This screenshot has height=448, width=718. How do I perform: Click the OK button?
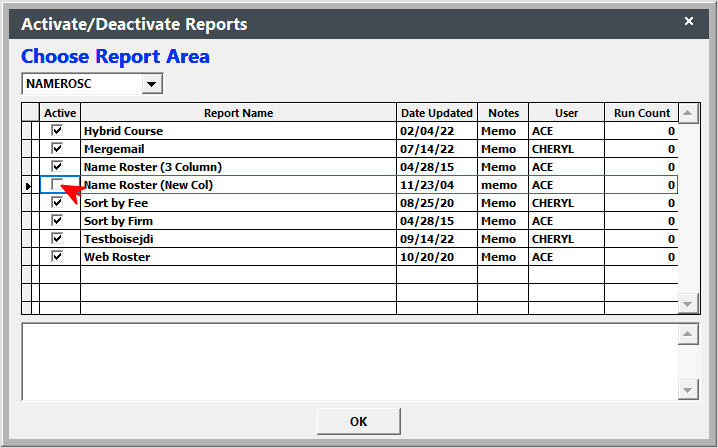358,421
